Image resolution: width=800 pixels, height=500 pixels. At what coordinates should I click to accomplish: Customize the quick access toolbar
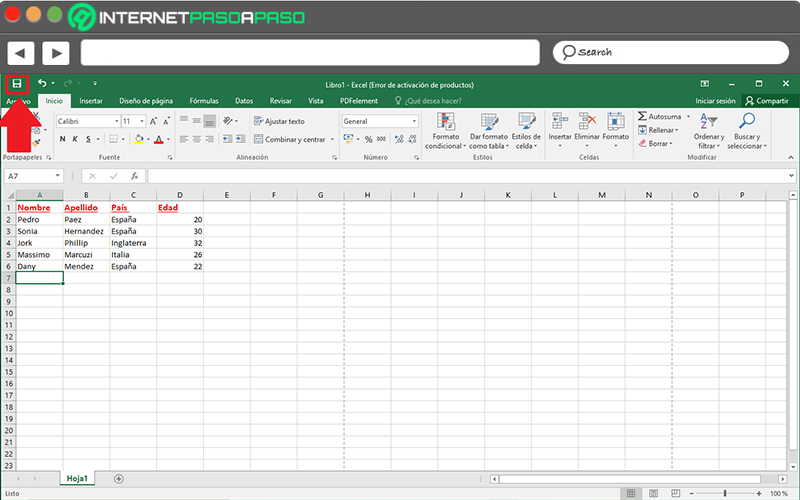tap(95, 83)
